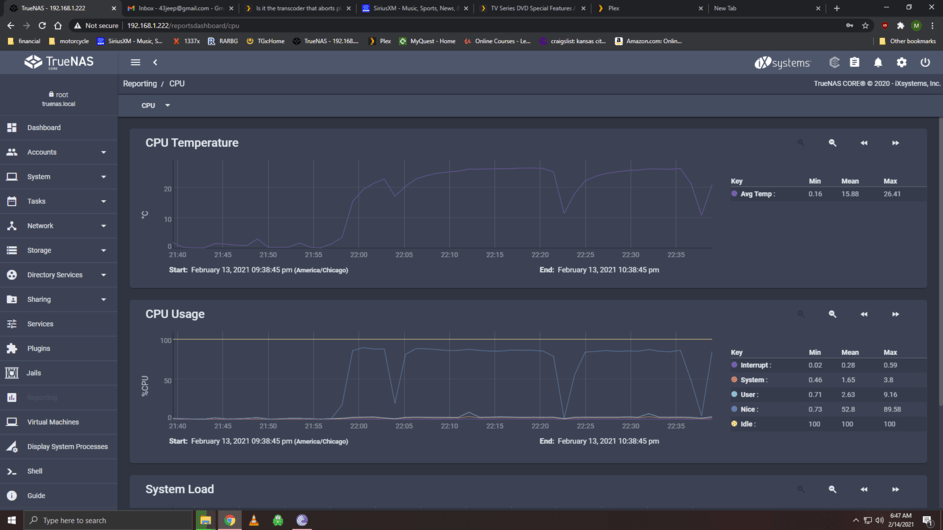Click the Nice legend color dot
This screenshot has width=943, height=530.
[x=734, y=409]
